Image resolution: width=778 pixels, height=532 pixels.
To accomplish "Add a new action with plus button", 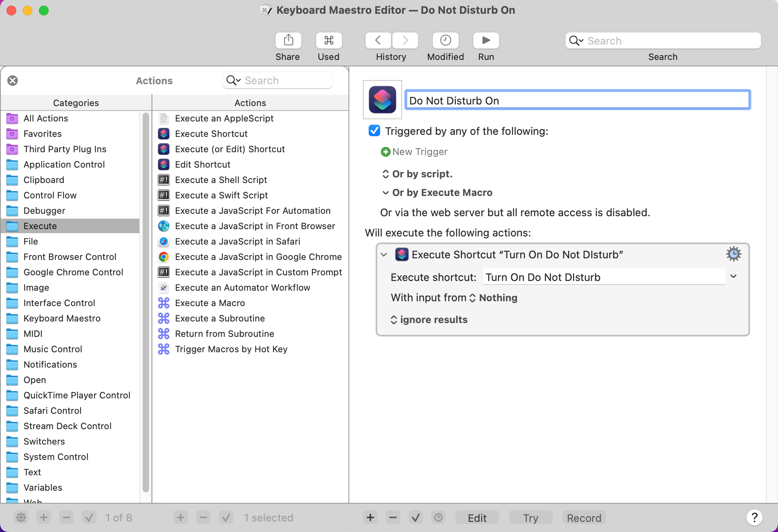I will point(370,517).
